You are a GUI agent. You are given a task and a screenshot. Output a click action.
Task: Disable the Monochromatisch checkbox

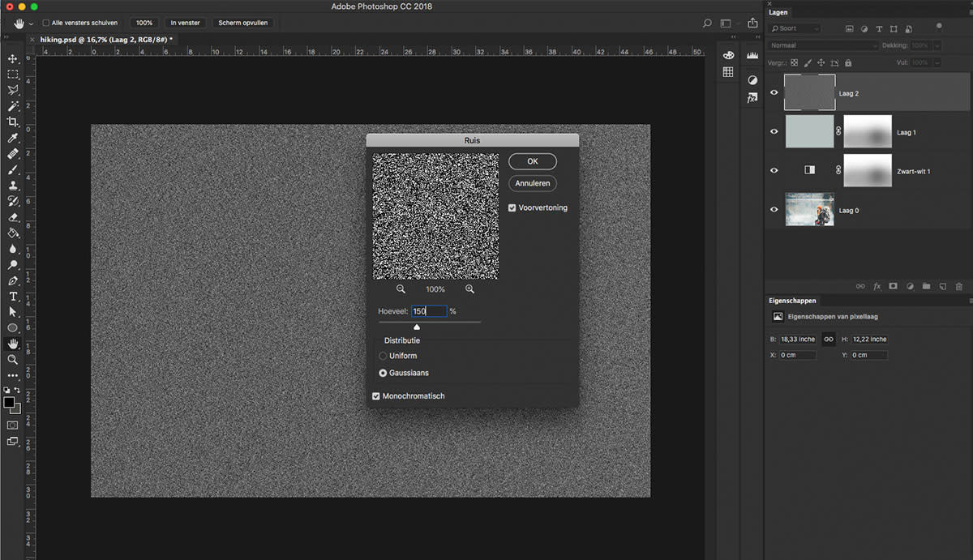(x=376, y=396)
